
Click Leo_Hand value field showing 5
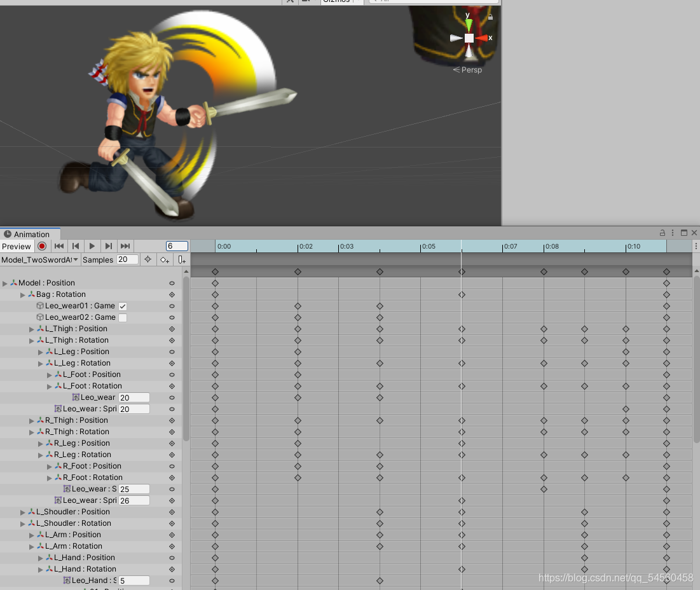point(134,580)
